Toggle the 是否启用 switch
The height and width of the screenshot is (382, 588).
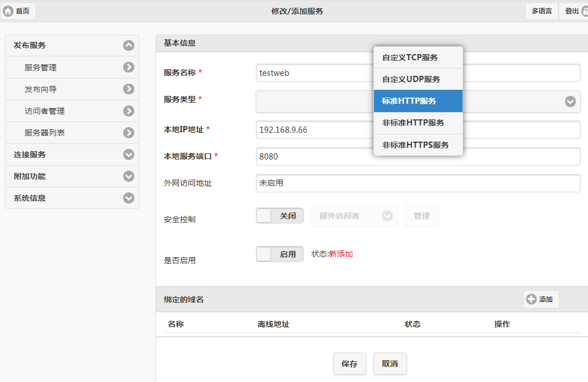coord(280,254)
